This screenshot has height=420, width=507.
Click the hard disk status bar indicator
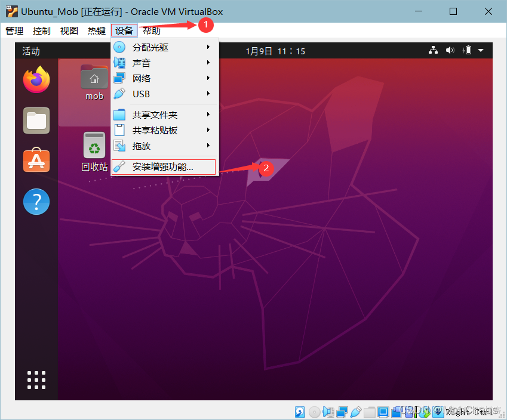300,412
